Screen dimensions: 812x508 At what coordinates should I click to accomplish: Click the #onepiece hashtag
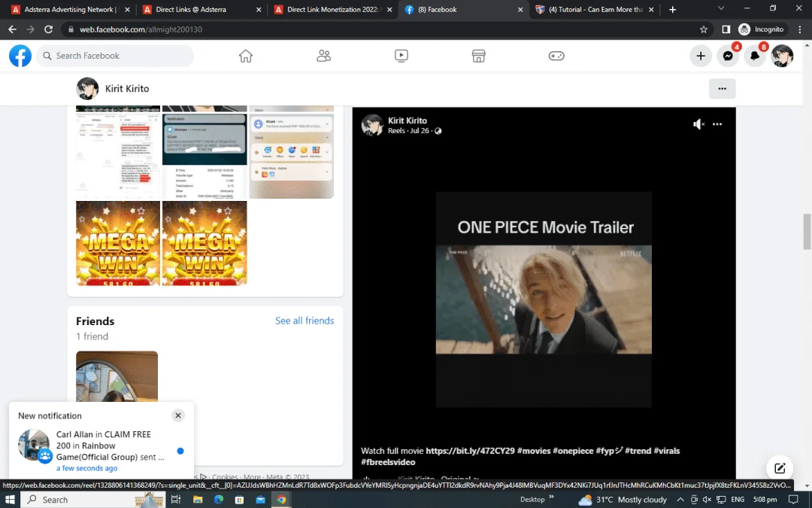coord(573,451)
